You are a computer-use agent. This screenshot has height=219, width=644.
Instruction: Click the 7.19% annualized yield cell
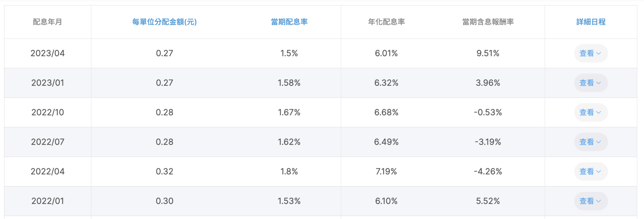pos(386,171)
